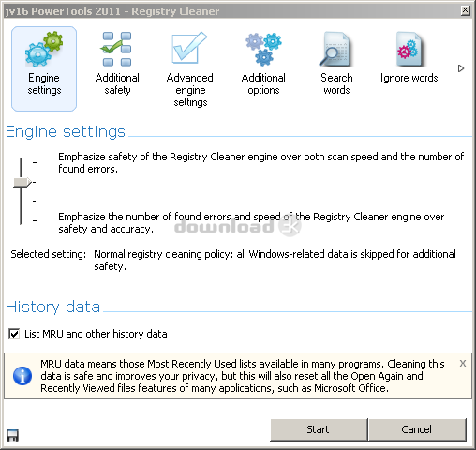Switch to Search words tab label
Screen dimensions: 476x450
pyautogui.click(x=336, y=83)
